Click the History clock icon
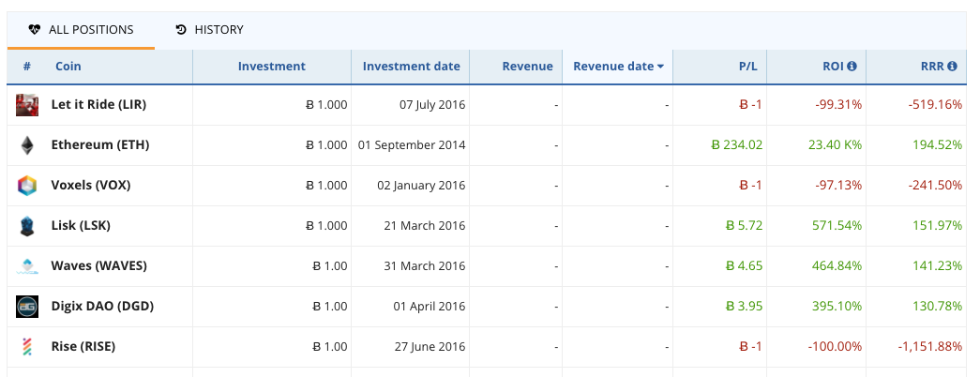980x377 pixels. 181,29
